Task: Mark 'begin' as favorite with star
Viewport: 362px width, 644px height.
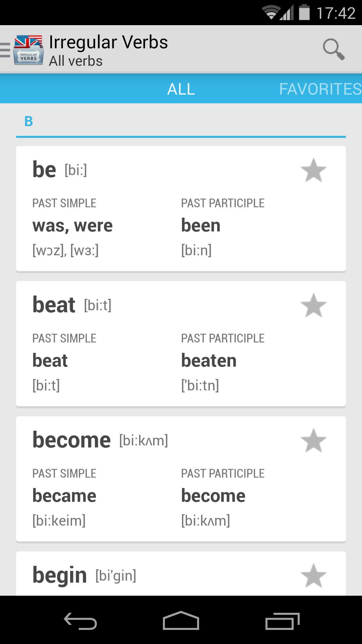Action: [313, 576]
